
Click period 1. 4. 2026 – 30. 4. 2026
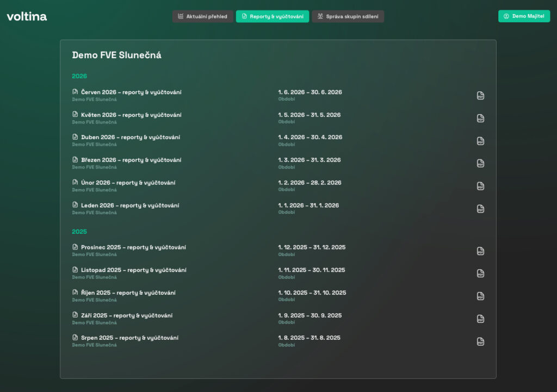pyautogui.click(x=310, y=137)
